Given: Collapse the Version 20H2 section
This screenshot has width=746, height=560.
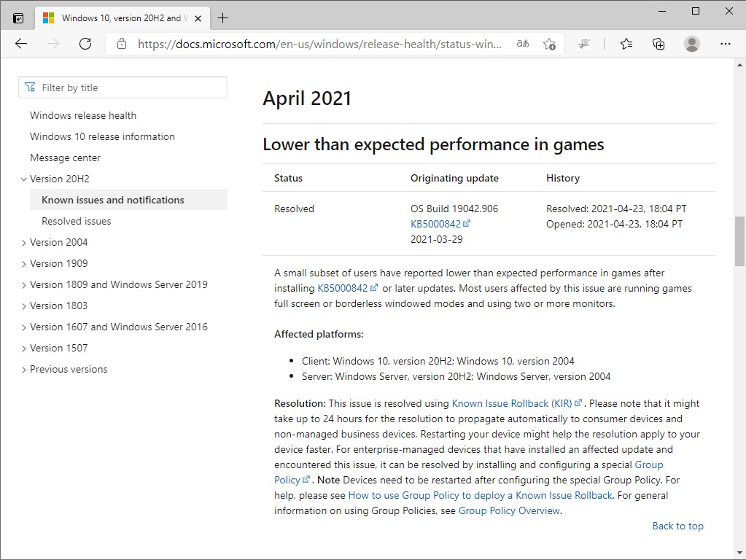Looking at the screenshot, I should click(24, 179).
